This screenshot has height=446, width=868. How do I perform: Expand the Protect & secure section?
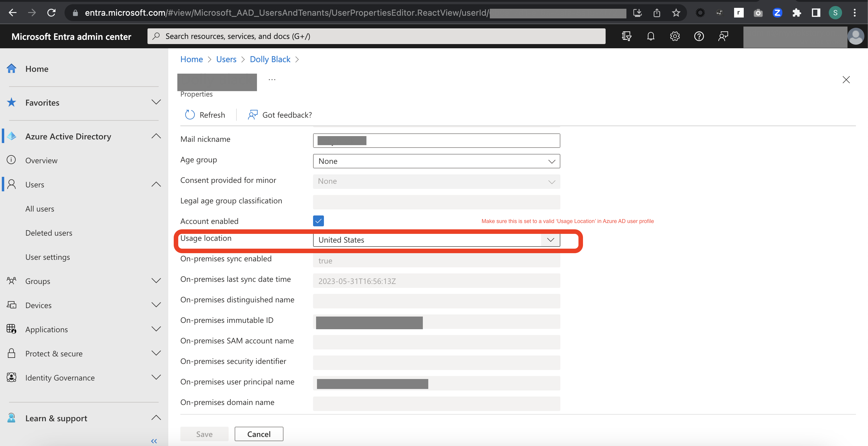[x=156, y=353]
